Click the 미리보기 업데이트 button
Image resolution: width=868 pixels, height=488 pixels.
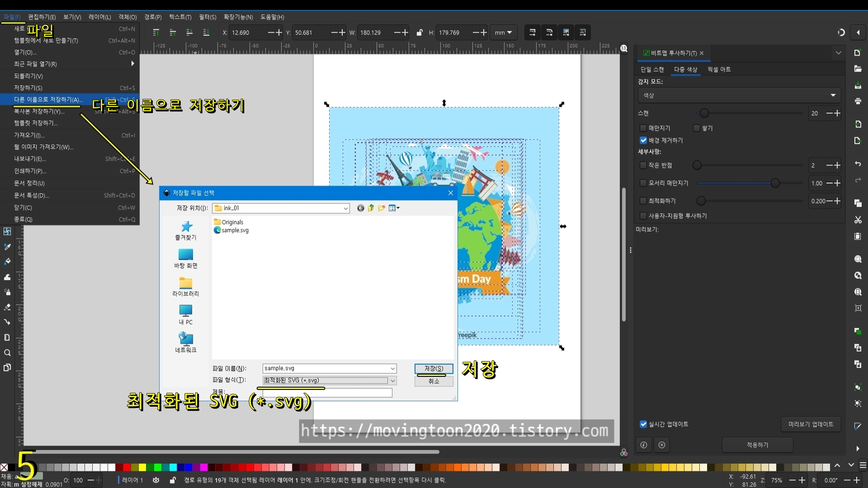click(x=811, y=424)
